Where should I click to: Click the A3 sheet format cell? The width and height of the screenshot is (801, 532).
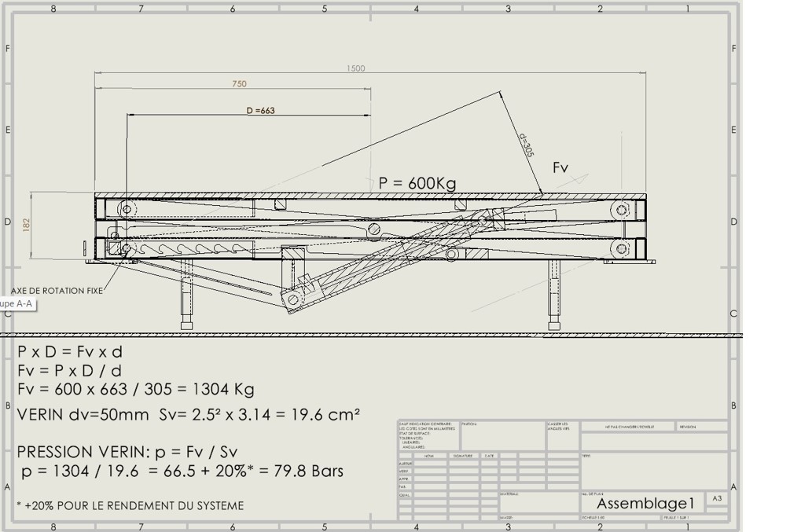tap(717, 499)
